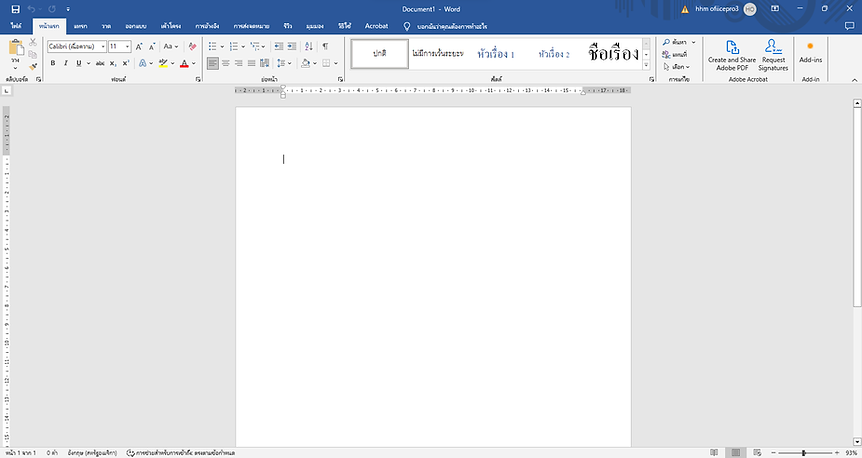
Task: Open the Acrobat tab
Action: pos(377,26)
